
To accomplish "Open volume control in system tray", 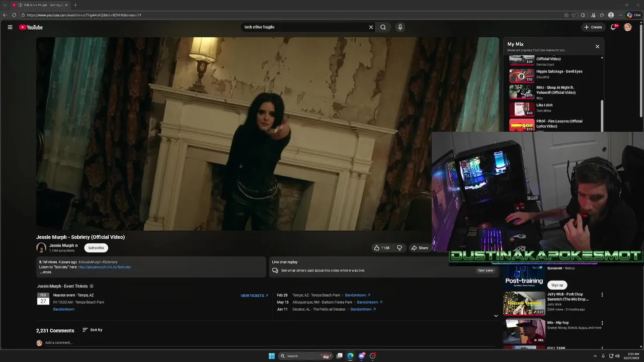I will pyautogui.click(x=617, y=356).
